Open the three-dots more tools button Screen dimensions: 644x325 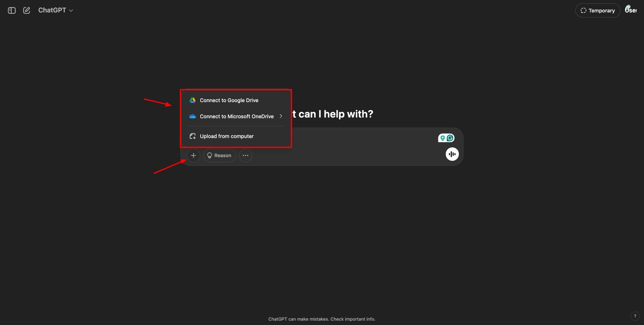(x=246, y=155)
